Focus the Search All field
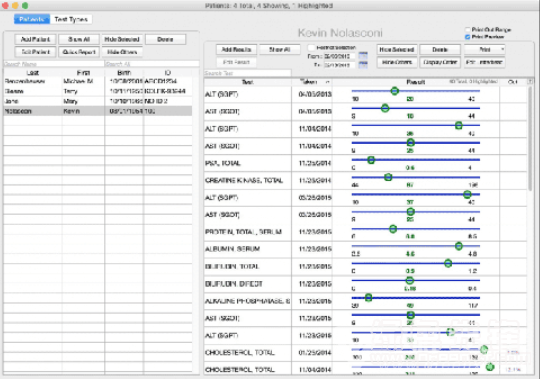 152,64
